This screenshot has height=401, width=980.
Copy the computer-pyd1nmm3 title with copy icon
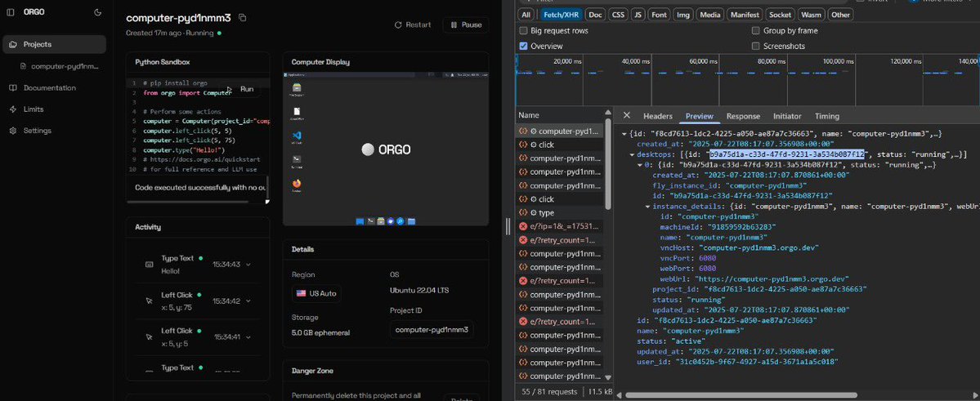pyautogui.click(x=243, y=17)
